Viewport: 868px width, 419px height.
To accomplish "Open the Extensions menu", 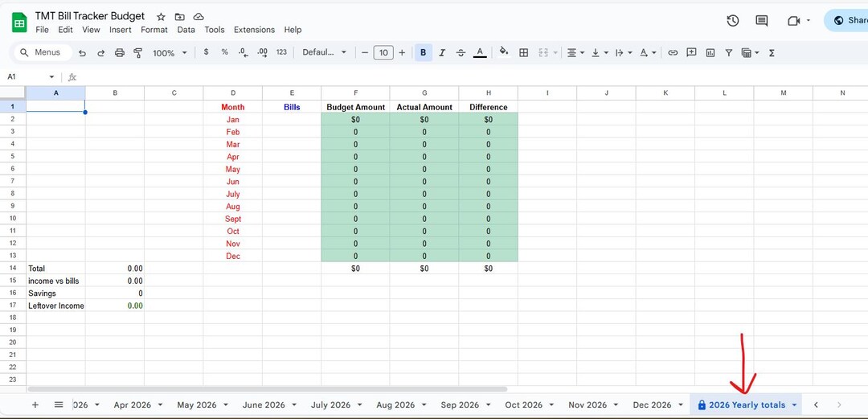I will [x=254, y=30].
